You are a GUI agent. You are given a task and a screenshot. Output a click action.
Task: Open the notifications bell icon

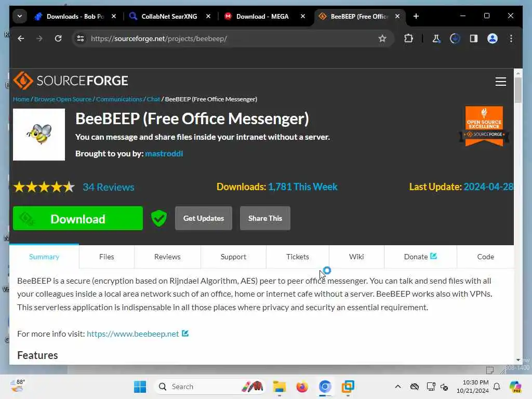[x=496, y=387]
